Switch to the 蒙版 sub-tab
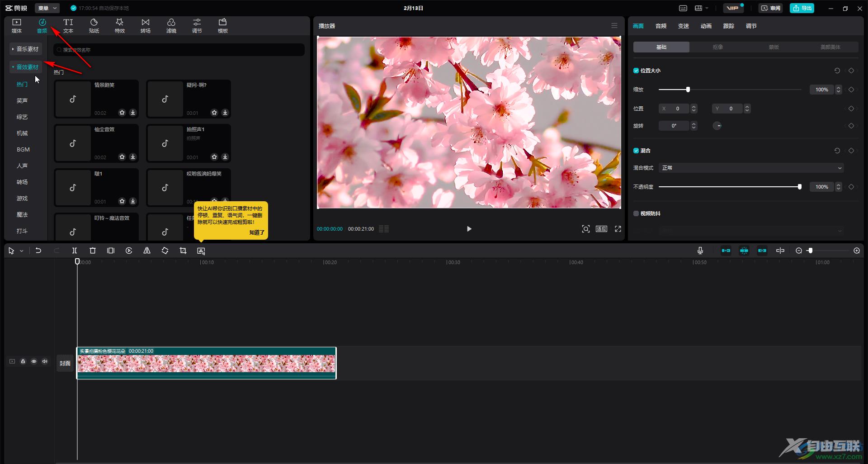Screen dimensions: 868x464 coord(774,47)
